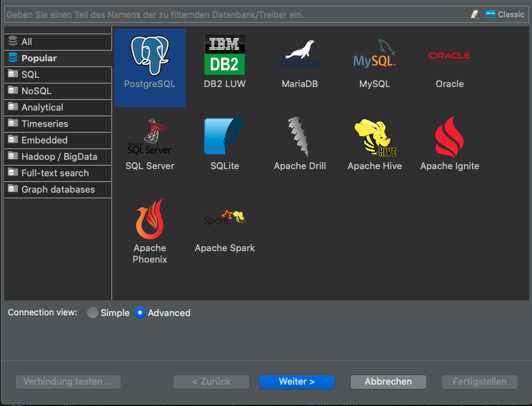Viewport: 532px width, 406px height.
Task: Show the Analytical databases category
Action: point(58,108)
